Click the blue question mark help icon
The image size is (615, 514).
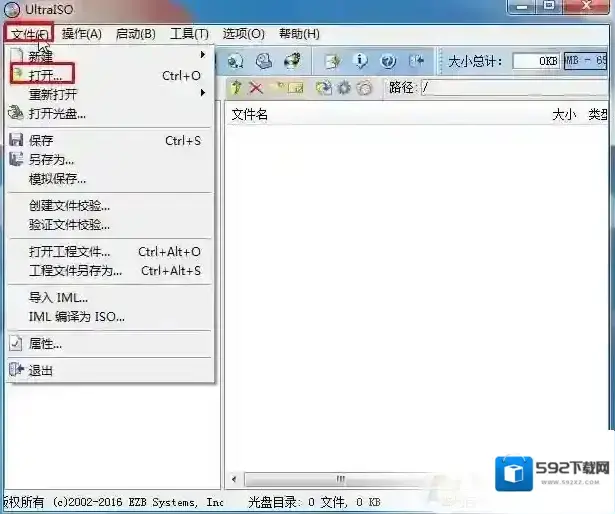[388, 62]
